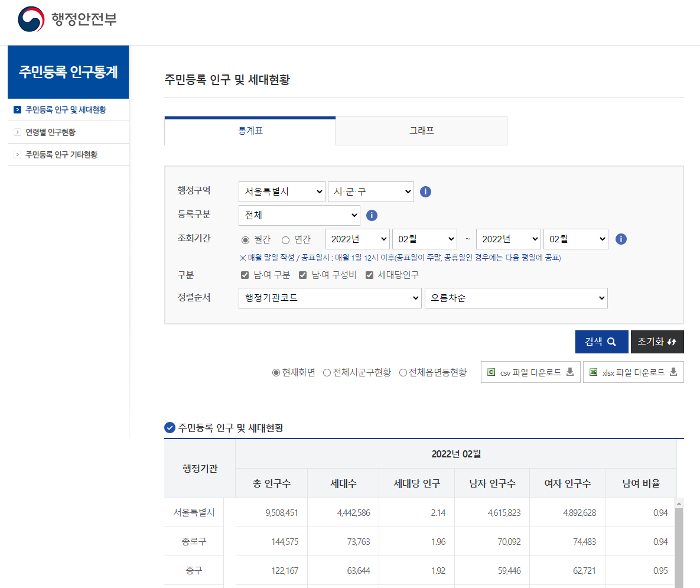Click the 행정안전부 header text link
The image size is (700, 588).
pyautogui.click(x=84, y=19)
